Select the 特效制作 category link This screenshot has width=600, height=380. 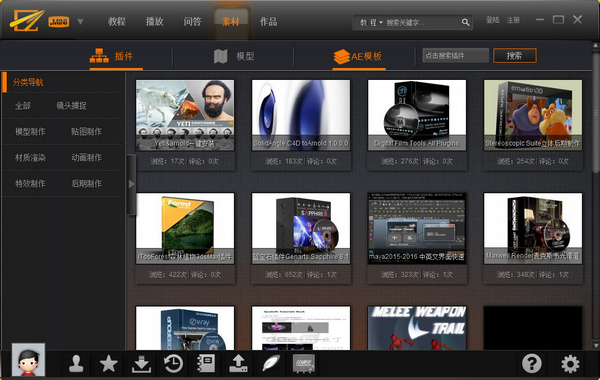pos(30,184)
